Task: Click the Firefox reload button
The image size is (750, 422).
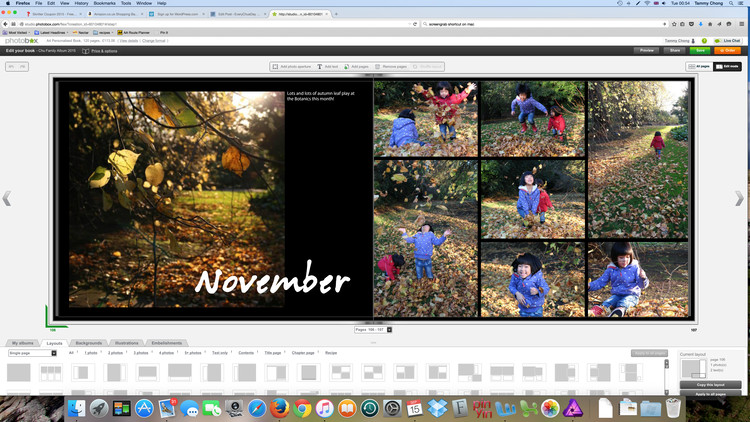Action: [415, 24]
